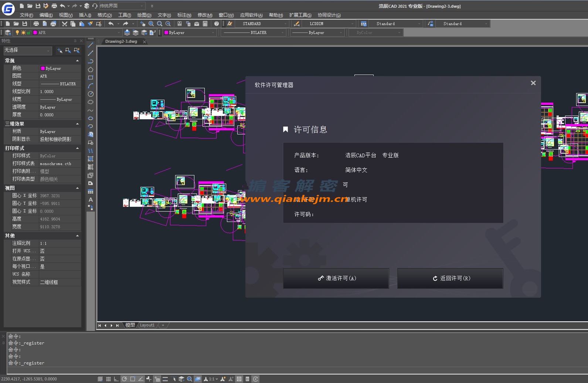Select the Circle draw tool
Screen dimensions: 588x383
click(x=91, y=94)
